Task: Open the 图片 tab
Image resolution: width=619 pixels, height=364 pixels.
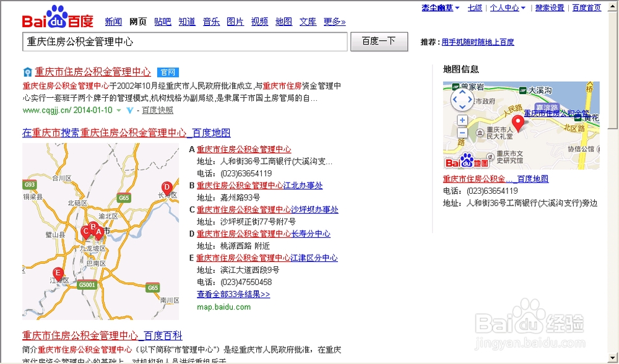Action: point(235,22)
